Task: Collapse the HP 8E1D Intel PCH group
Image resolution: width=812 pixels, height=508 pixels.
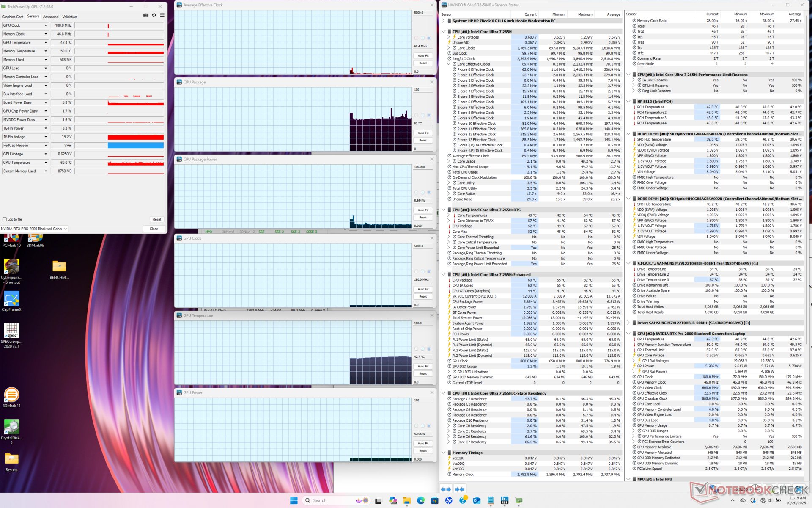Action: point(628,102)
